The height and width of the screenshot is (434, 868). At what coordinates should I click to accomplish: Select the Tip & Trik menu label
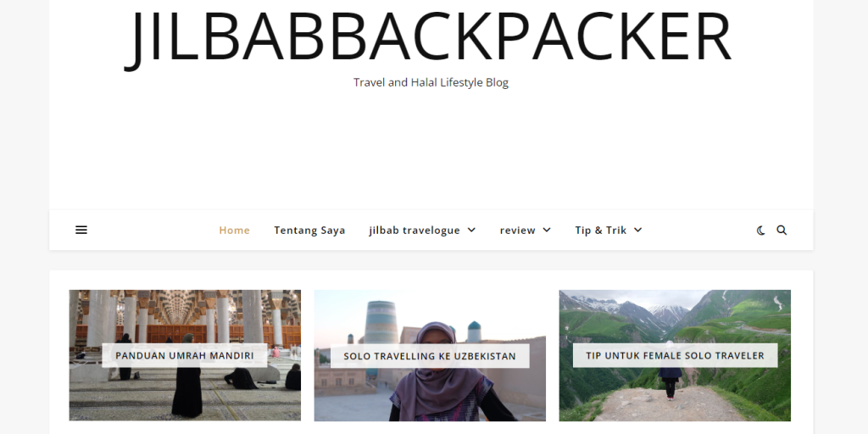point(601,231)
